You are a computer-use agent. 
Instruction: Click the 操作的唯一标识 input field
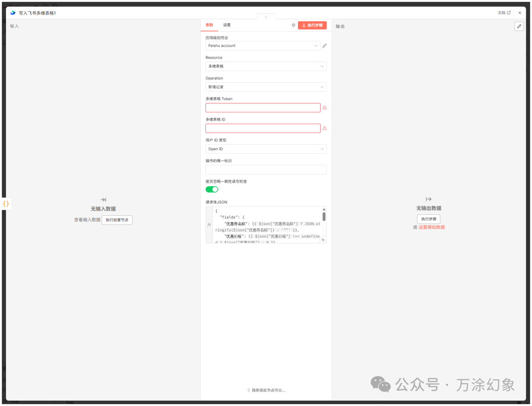coord(266,169)
